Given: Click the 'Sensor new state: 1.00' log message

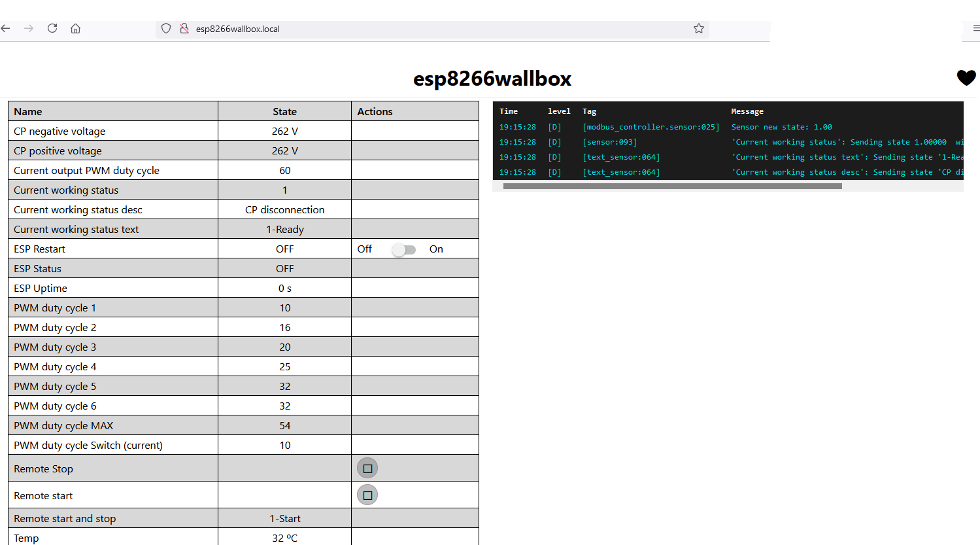Looking at the screenshot, I should (781, 127).
